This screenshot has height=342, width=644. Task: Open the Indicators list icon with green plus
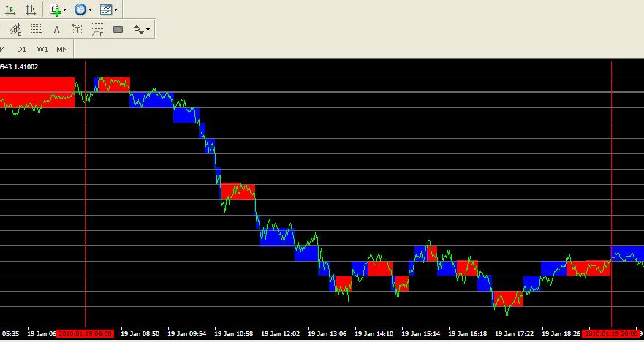(x=56, y=9)
